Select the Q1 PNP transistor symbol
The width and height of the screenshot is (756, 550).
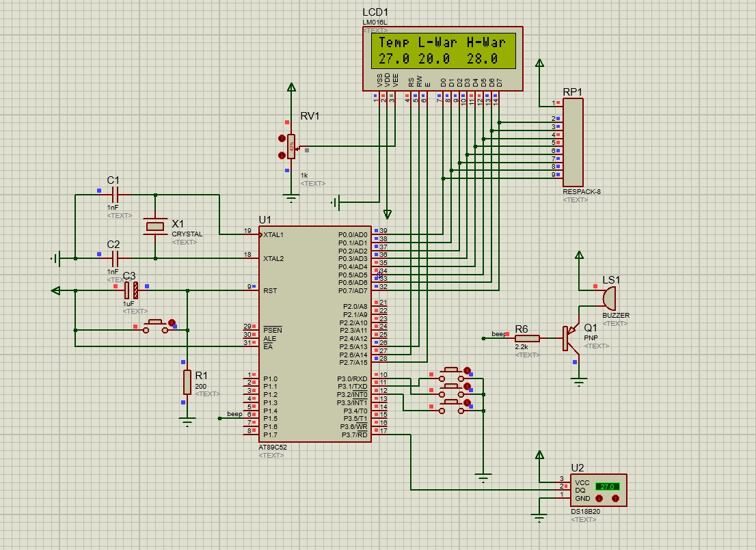tap(571, 338)
